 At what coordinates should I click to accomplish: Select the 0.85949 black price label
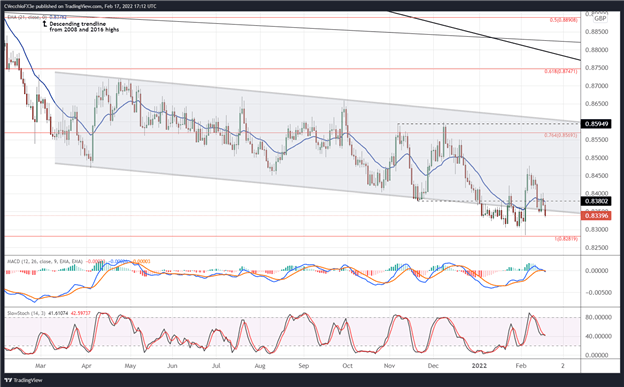[596, 124]
